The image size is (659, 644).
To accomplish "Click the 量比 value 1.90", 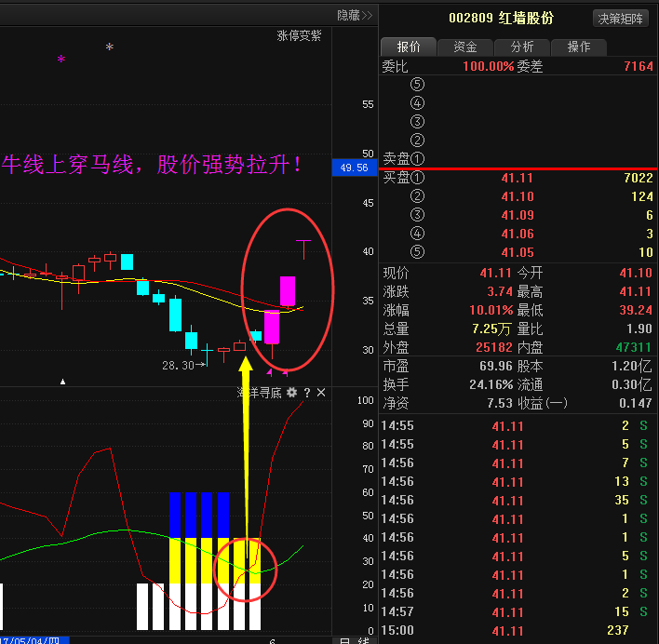I will [639, 329].
